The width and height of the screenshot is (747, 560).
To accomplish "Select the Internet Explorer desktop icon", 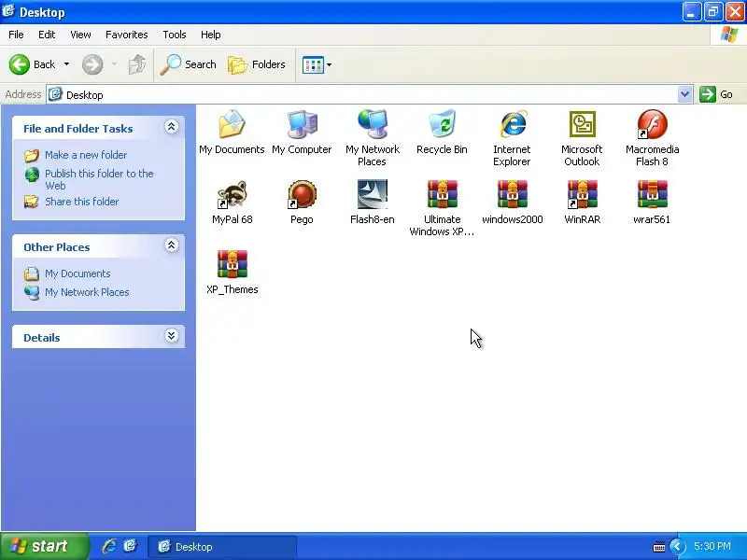I will pos(512,124).
